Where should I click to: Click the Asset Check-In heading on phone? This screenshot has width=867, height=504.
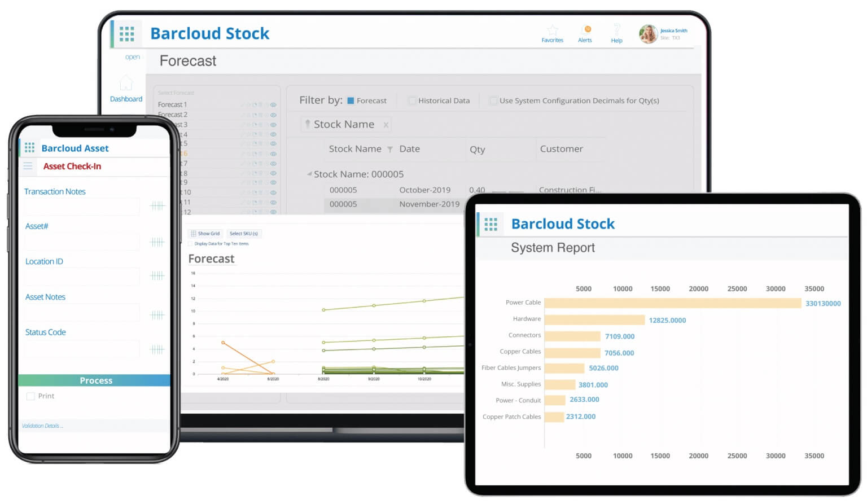(x=72, y=166)
